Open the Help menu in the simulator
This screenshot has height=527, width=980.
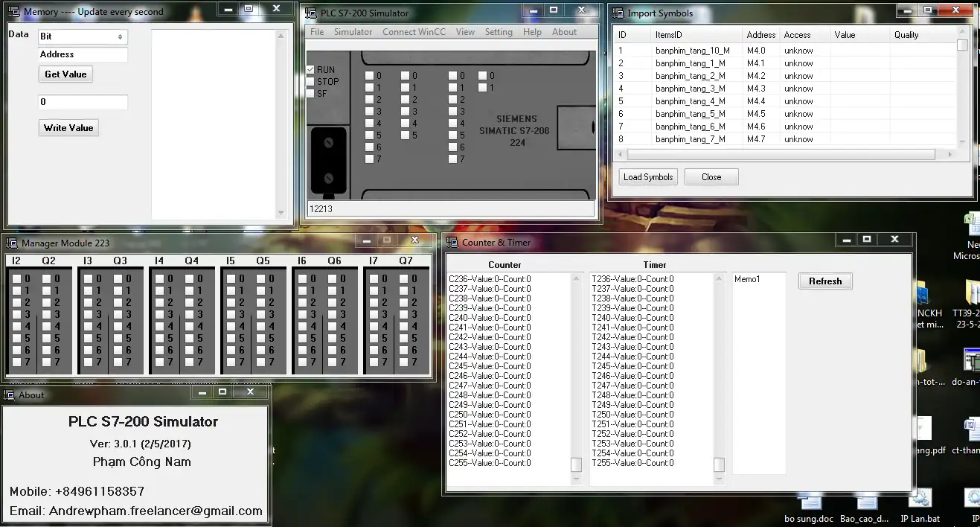coord(532,32)
